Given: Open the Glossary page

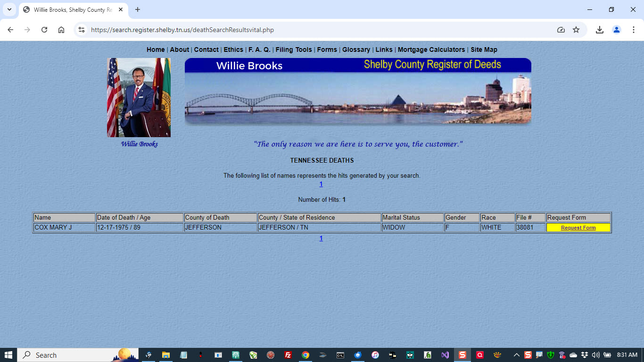Looking at the screenshot, I should pos(356,49).
